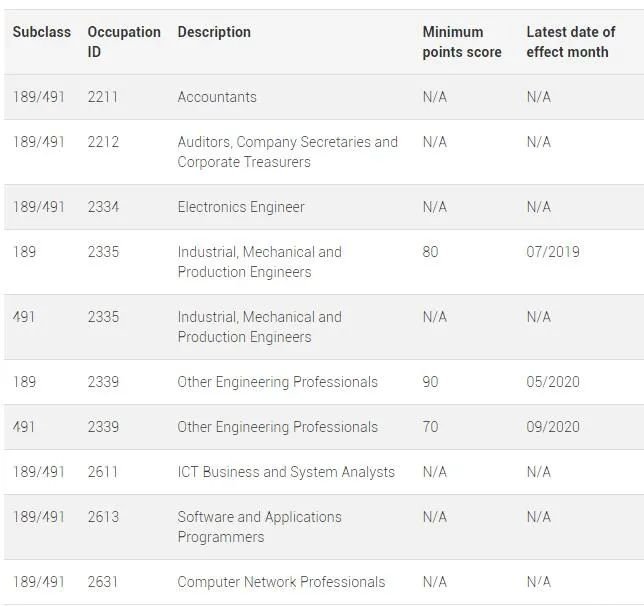Click the date 07/2019 cell
The height and width of the screenshot is (606, 644).
click(553, 252)
